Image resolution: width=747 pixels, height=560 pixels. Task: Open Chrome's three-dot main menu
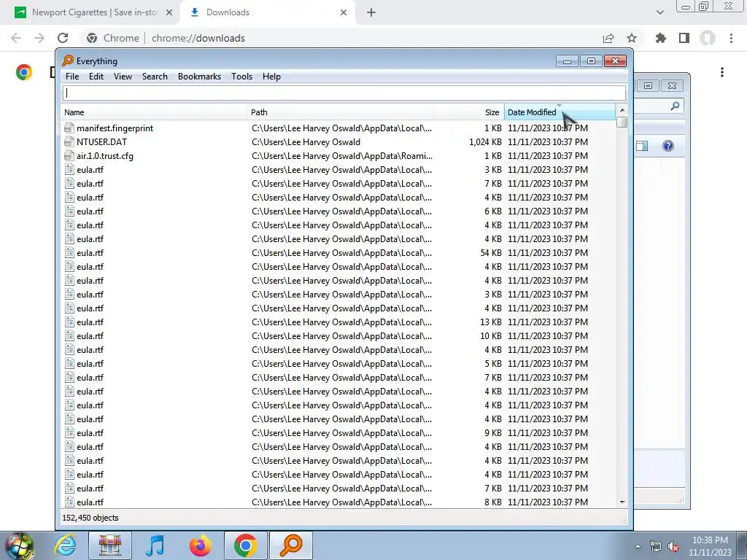tap(731, 38)
